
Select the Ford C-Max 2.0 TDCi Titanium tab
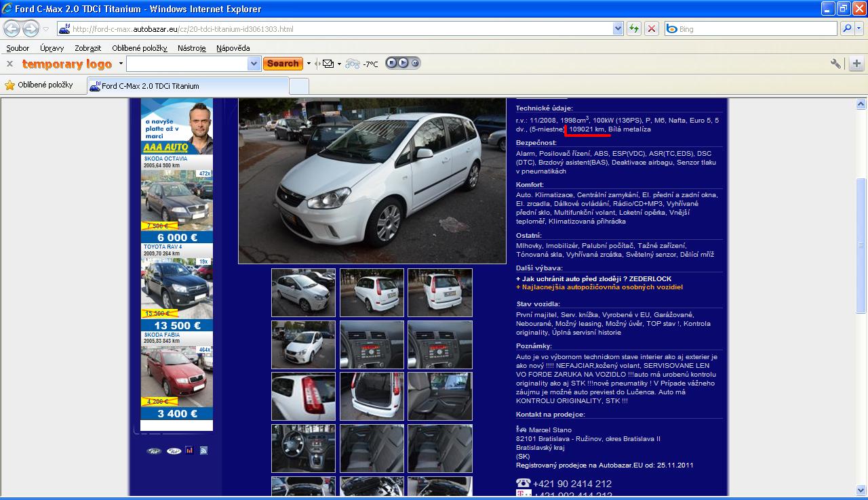150,86
